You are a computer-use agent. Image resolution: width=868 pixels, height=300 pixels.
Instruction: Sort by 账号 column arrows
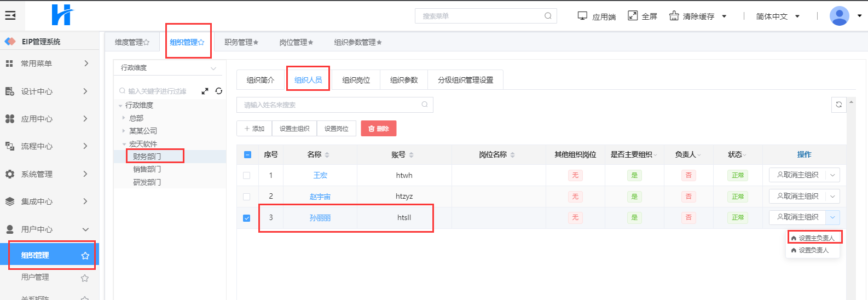411,155
